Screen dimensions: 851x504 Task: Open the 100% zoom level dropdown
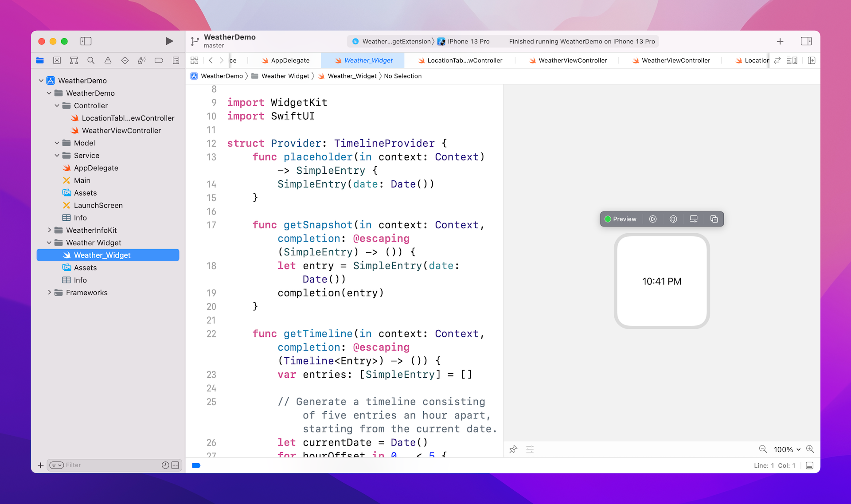click(x=787, y=449)
